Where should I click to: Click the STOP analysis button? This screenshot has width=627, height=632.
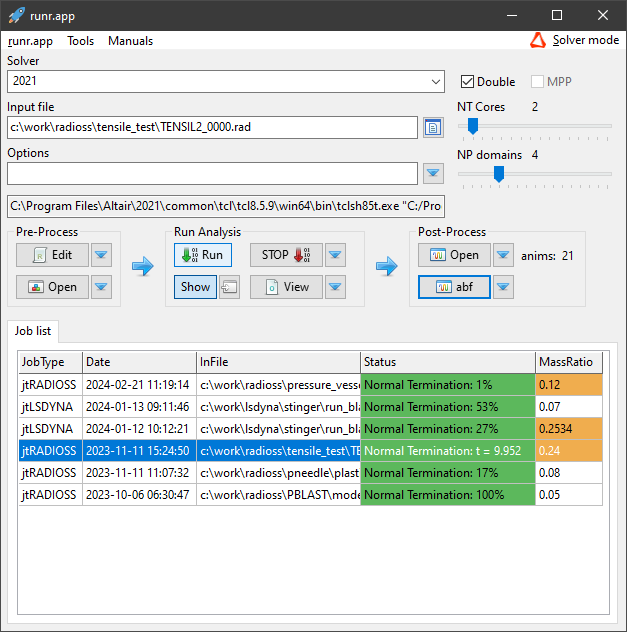point(286,255)
